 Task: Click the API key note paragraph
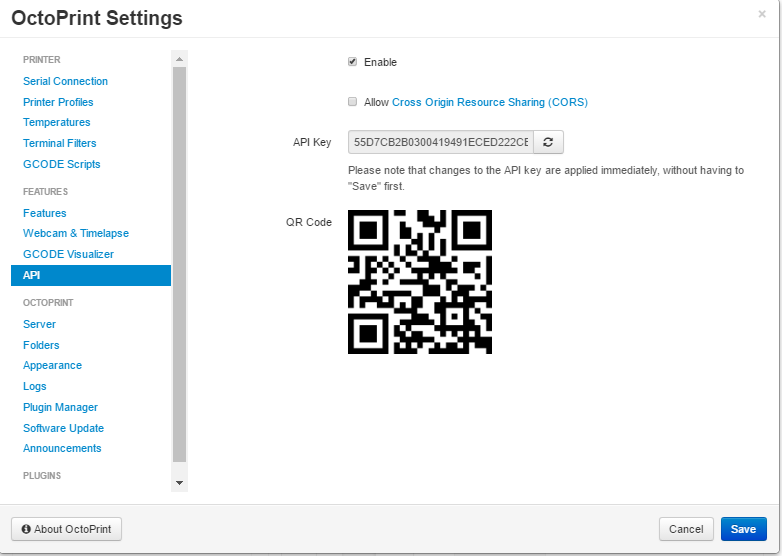[546, 179]
